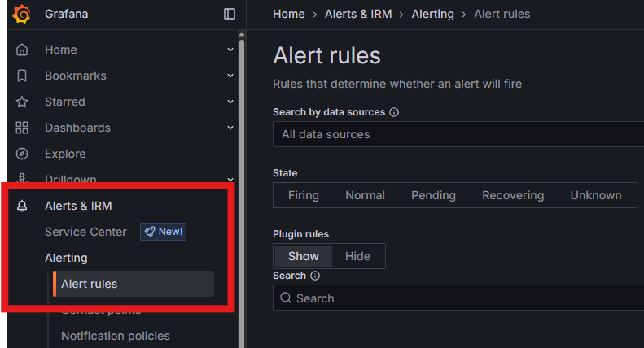Open Bookmarks in the sidebar menu
Image resolution: width=644 pixels, height=348 pixels.
point(76,76)
